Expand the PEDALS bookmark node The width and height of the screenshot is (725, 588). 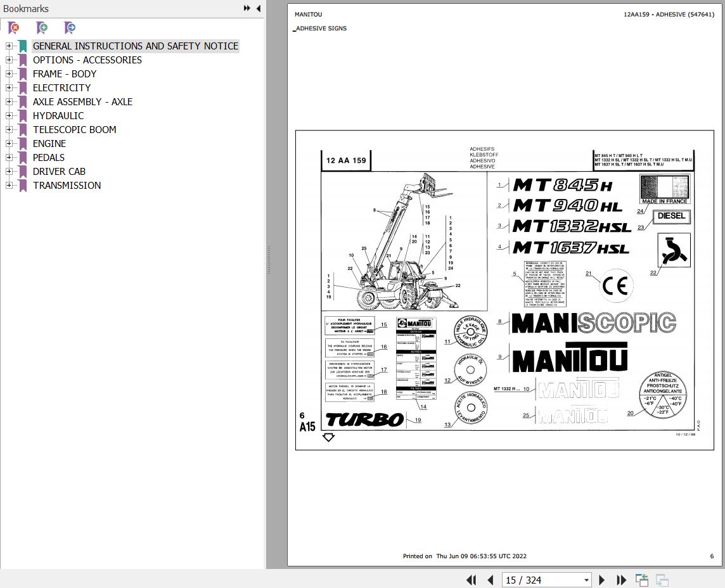(9, 157)
